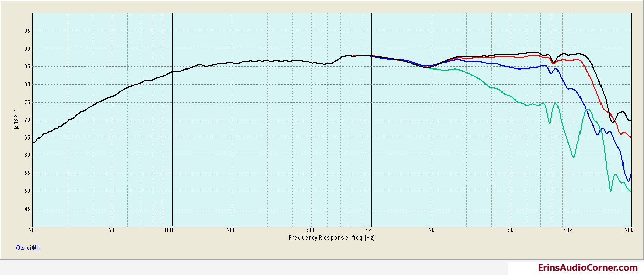Open the ErinsAudioCorner.com watermark link
This screenshot has width=644, height=275.
[588, 268]
